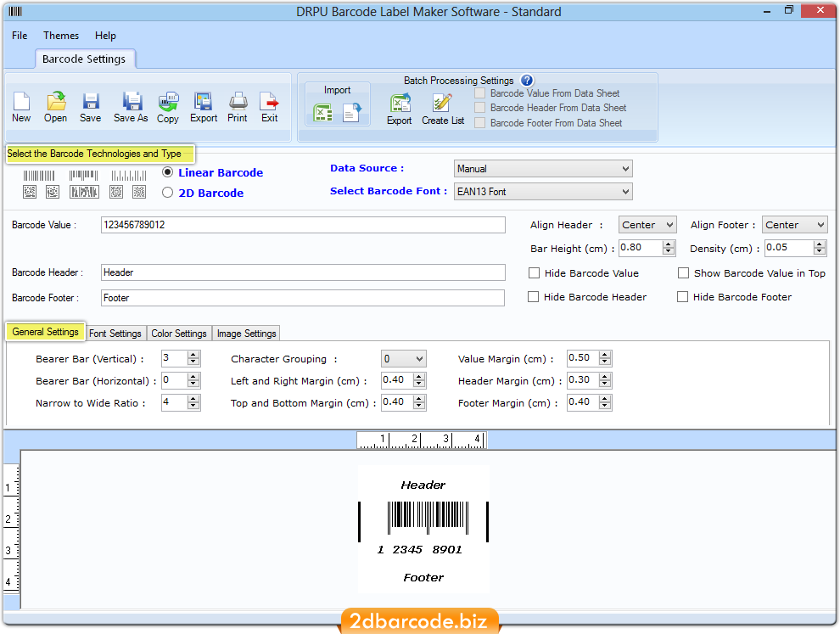Open the Align Header dropdown
This screenshot has height=634, width=840.
click(647, 225)
